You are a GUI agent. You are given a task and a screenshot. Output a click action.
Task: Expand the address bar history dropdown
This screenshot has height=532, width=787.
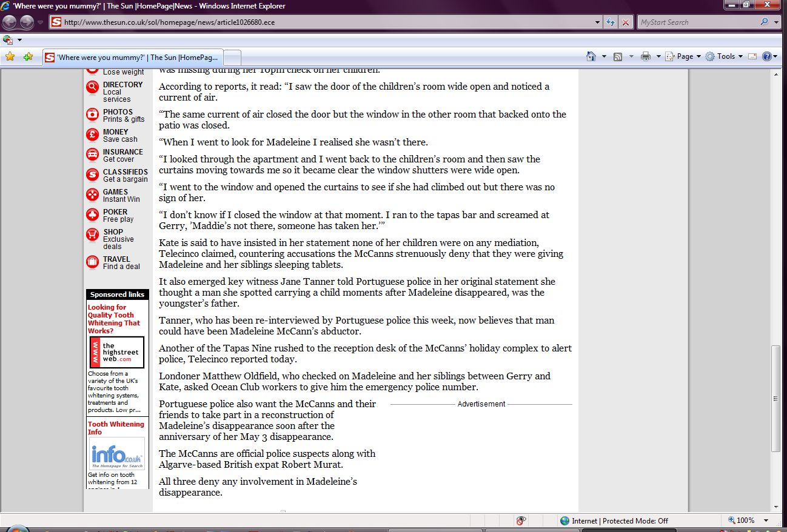(x=598, y=22)
